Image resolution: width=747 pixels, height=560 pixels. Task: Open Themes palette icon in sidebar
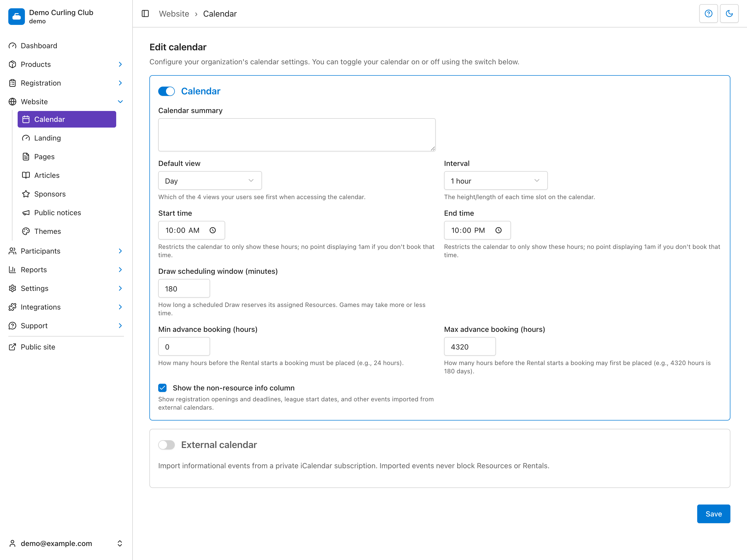point(26,231)
